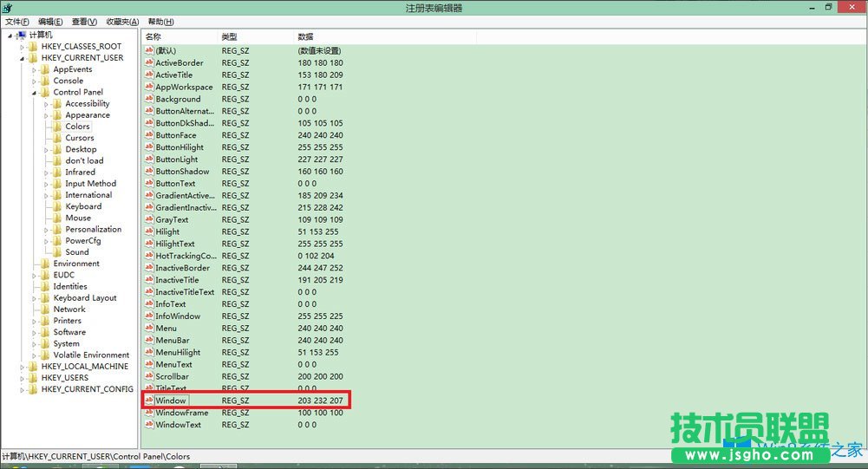Expand HKEY_LOCAL_MACHINE tree arrow
The width and height of the screenshot is (868, 469).
click(x=23, y=367)
